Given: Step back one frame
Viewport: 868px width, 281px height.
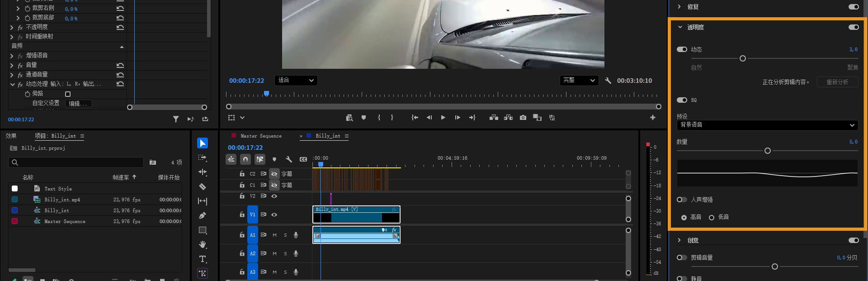Looking at the screenshot, I should coord(429,118).
